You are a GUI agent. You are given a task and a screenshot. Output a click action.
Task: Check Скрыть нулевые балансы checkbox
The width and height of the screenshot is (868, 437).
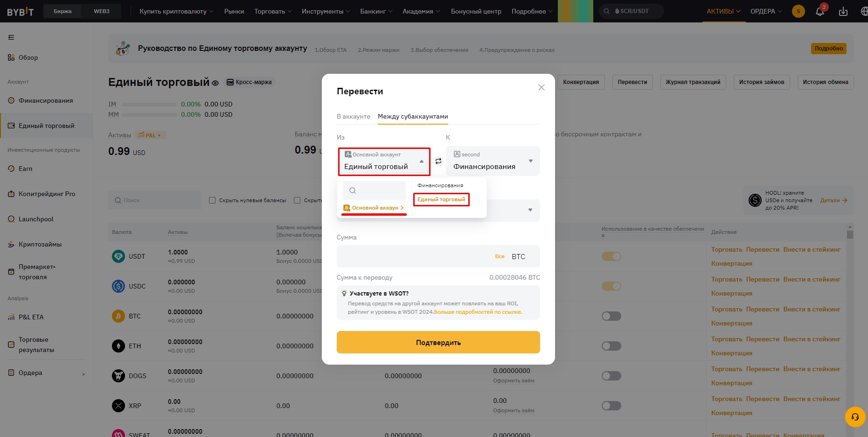212,200
